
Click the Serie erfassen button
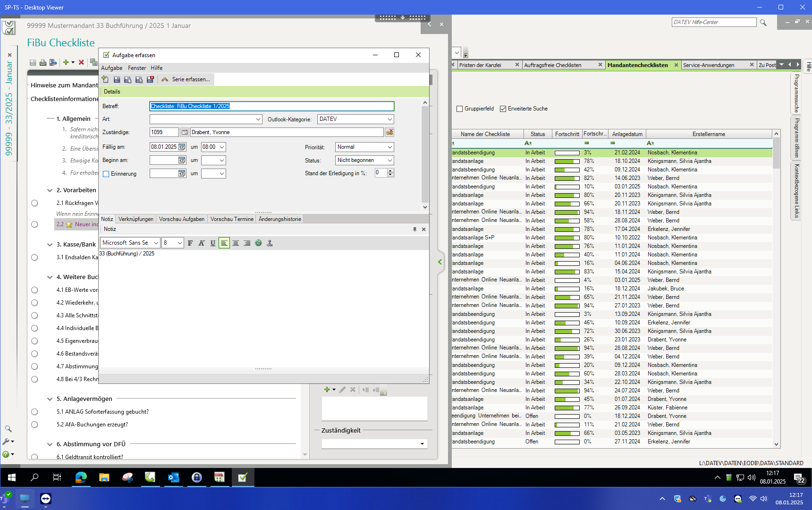tap(186, 79)
